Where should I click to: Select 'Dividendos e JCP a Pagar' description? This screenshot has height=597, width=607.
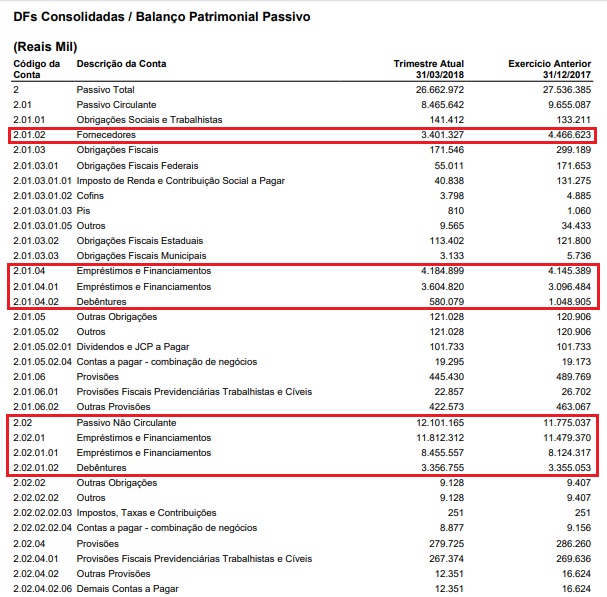(133, 347)
